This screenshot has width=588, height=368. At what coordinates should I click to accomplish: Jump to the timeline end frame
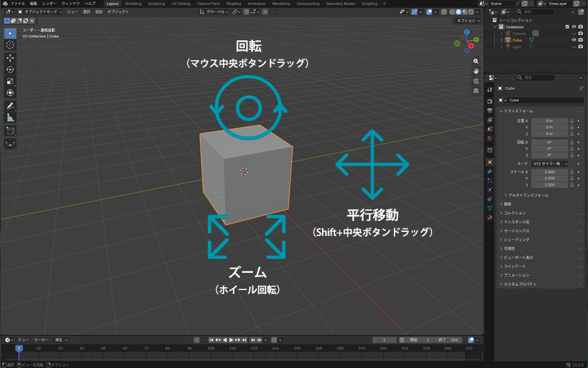[x=245, y=340]
